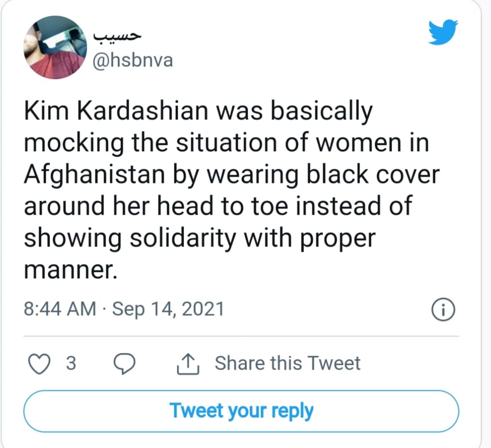The height and width of the screenshot is (448, 491).
Task: Click the share upload arrow icon
Action: coord(188,364)
